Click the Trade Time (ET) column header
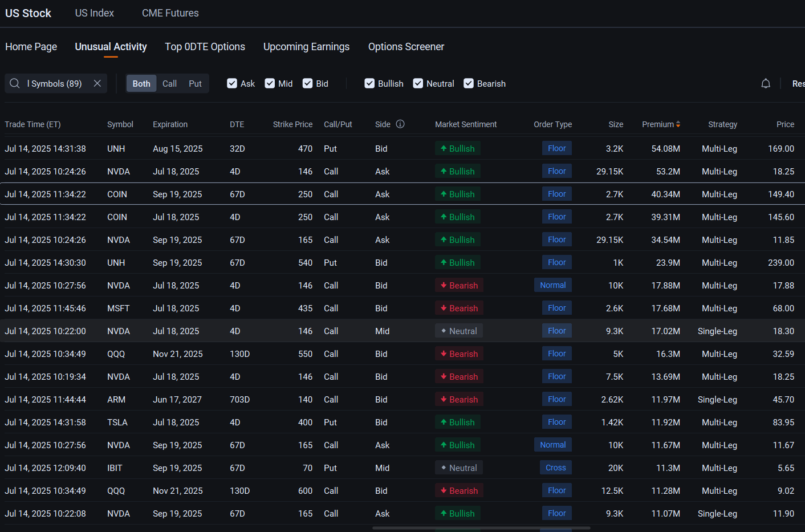The image size is (805, 532). pyautogui.click(x=32, y=124)
